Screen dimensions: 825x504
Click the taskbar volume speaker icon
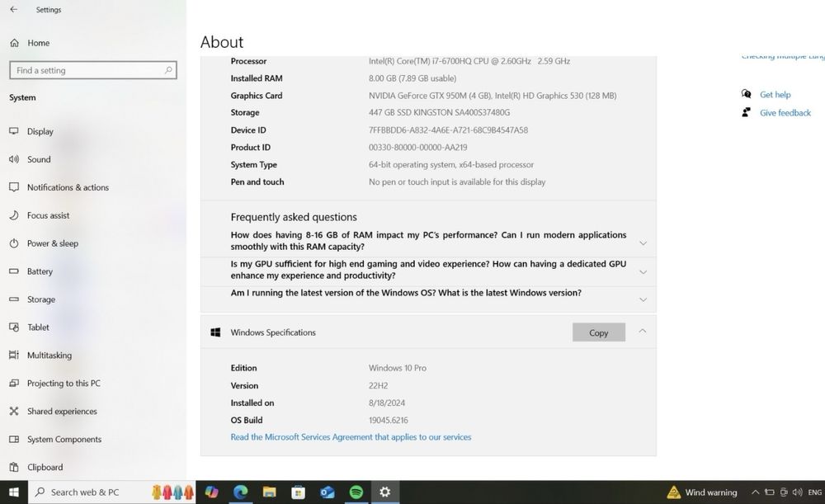(x=797, y=492)
